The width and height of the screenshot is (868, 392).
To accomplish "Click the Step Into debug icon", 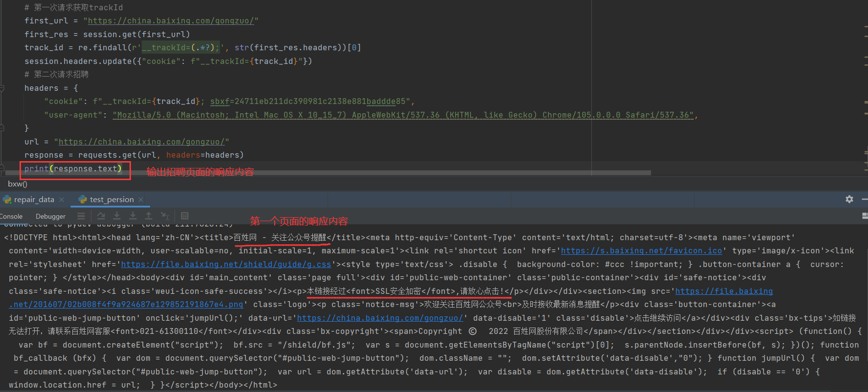I will pos(117,216).
